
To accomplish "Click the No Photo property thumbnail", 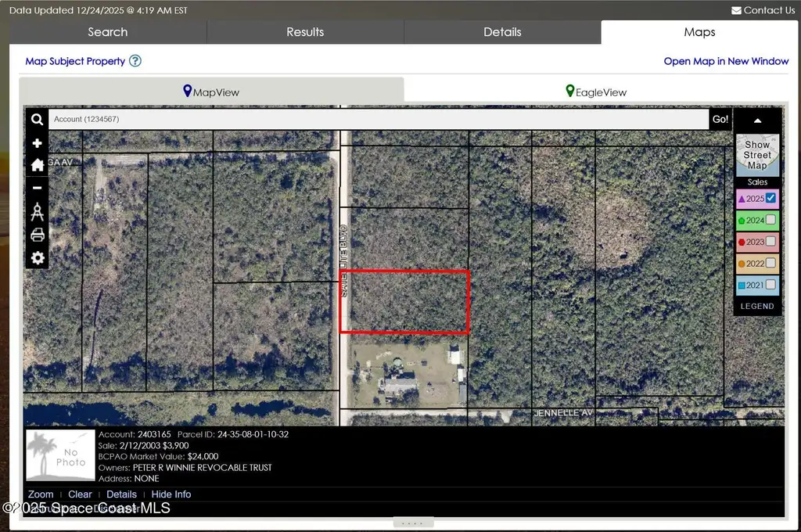I will (x=61, y=455).
